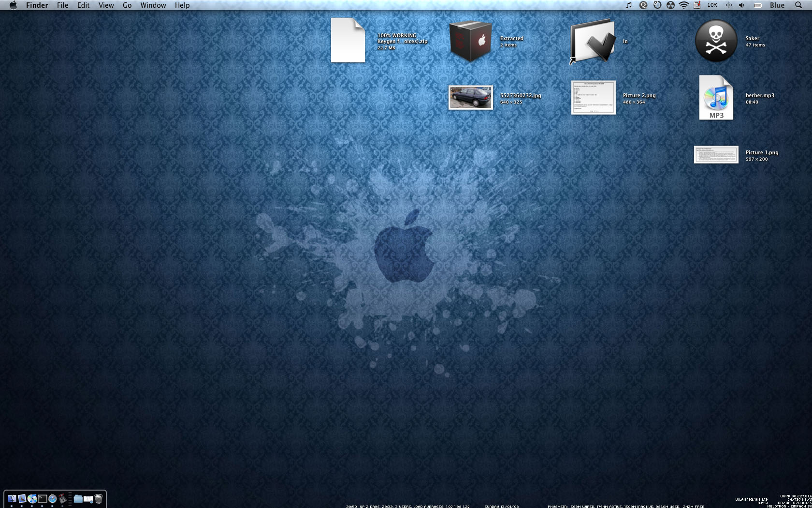Image resolution: width=812 pixels, height=508 pixels.
Task: Open Safari compass in the Dock
Action: (53, 498)
